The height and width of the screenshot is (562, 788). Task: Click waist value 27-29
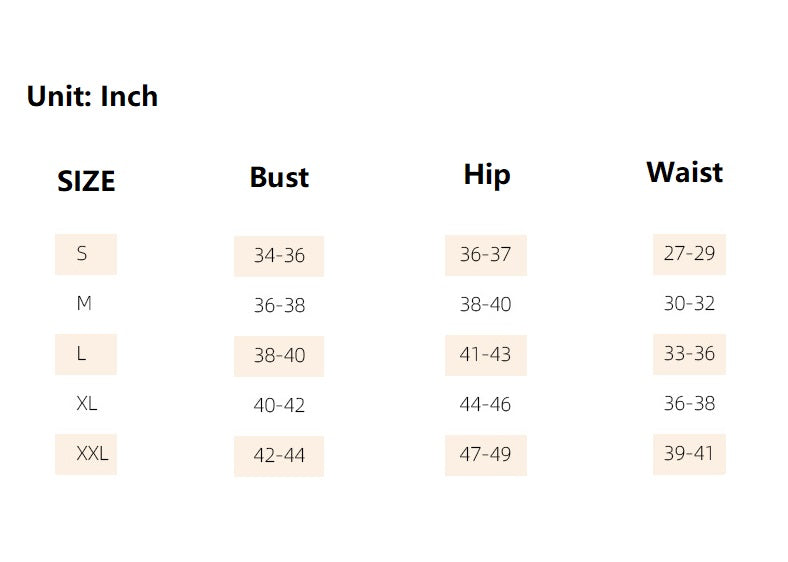690,254
